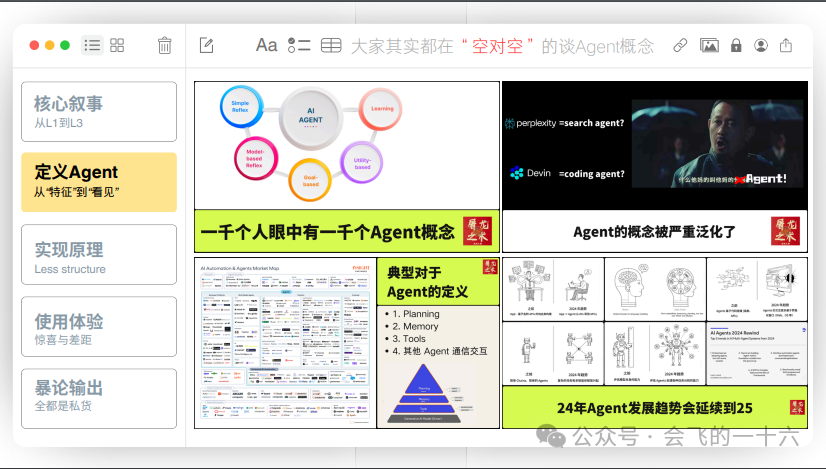Open the 核心叙事 section card
The width and height of the screenshot is (826, 469).
click(99, 112)
